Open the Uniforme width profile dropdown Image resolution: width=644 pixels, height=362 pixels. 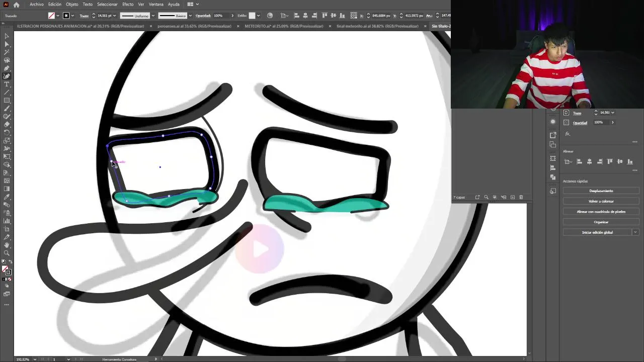[x=153, y=16]
